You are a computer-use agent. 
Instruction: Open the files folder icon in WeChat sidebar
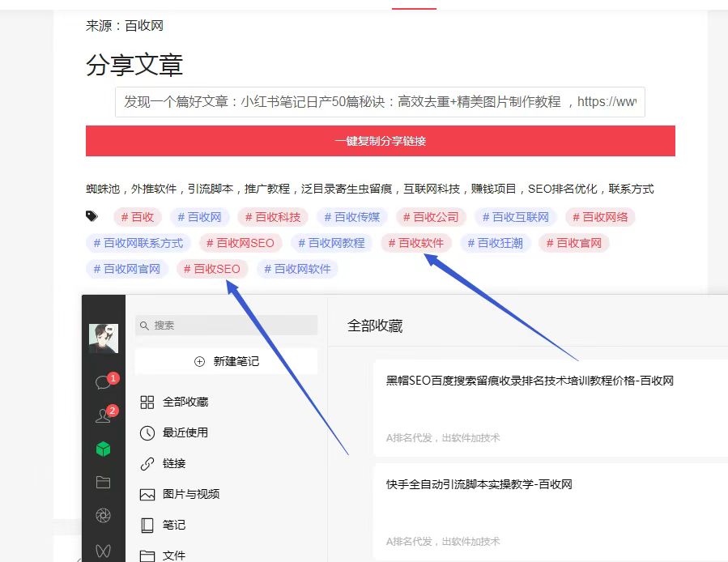tap(103, 482)
